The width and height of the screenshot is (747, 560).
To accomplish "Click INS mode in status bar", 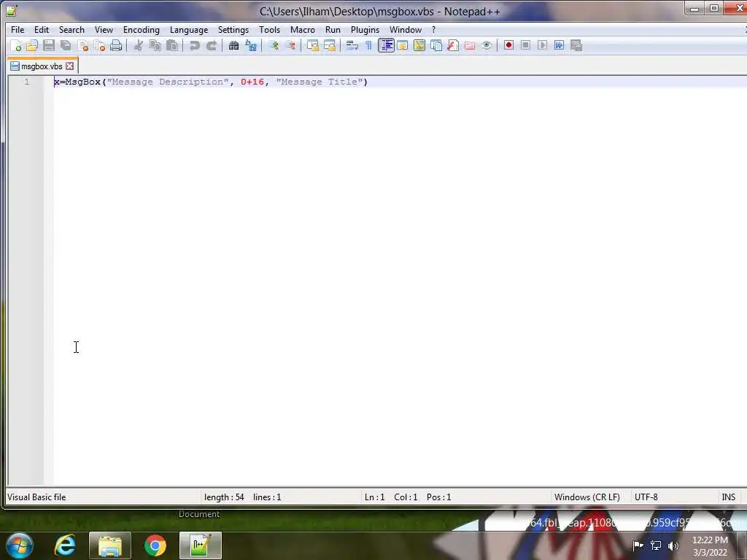I will tap(729, 497).
